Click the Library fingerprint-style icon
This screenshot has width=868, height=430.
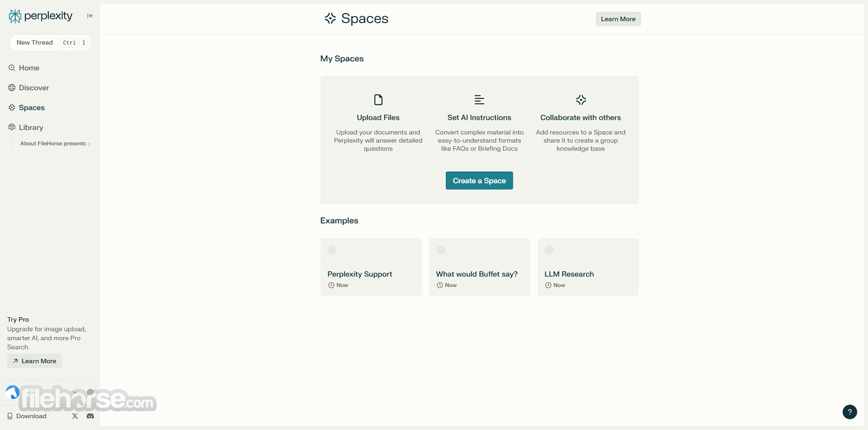point(12,128)
